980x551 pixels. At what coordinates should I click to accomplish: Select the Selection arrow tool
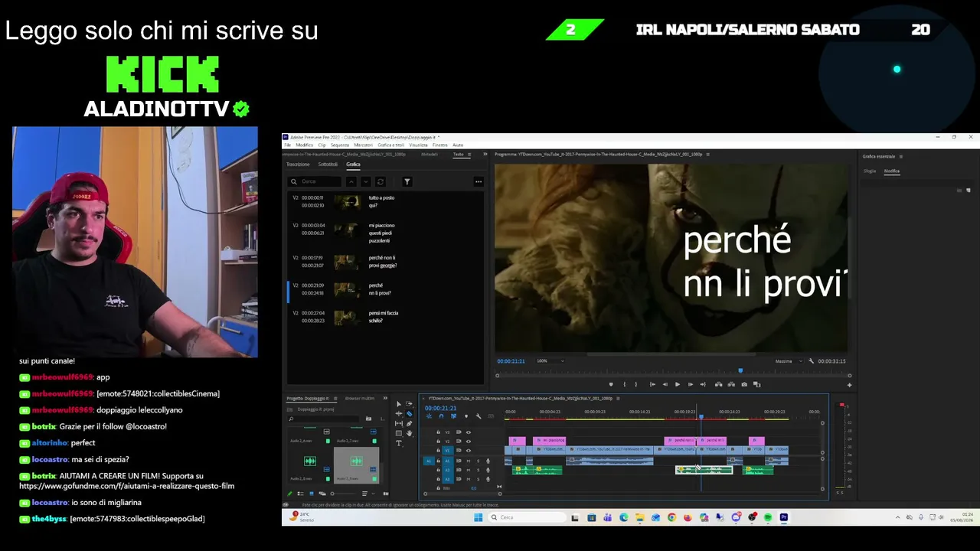click(398, 404)
